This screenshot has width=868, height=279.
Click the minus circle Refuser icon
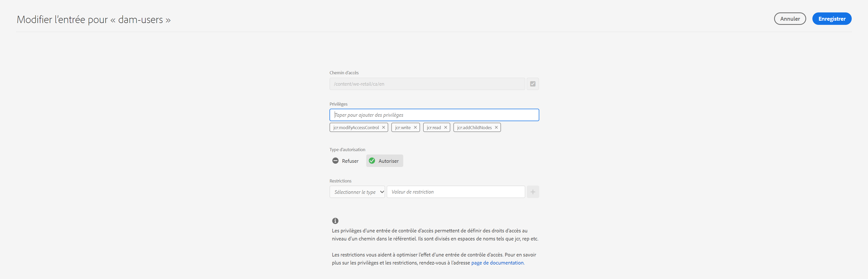coord(335,161)
